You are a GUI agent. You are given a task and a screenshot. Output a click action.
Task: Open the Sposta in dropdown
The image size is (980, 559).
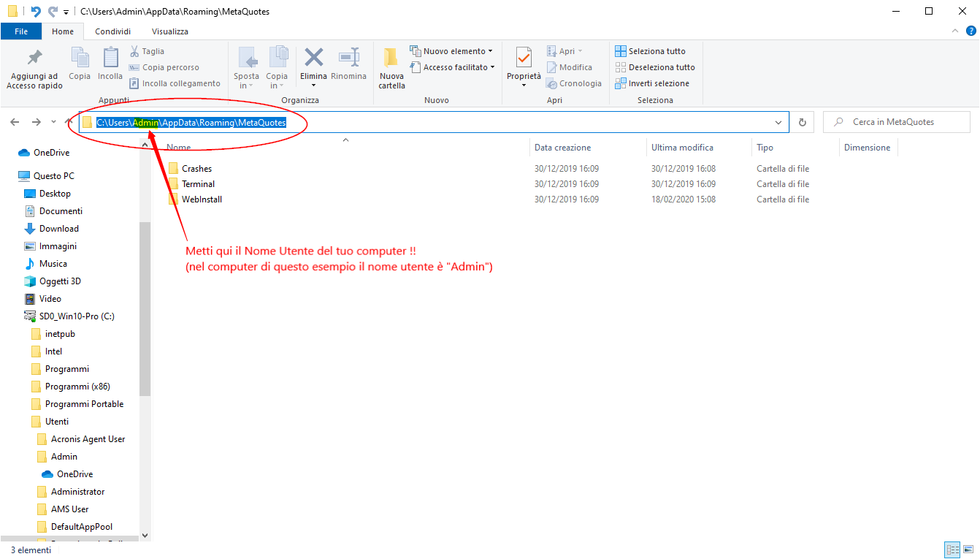(247, 68)
